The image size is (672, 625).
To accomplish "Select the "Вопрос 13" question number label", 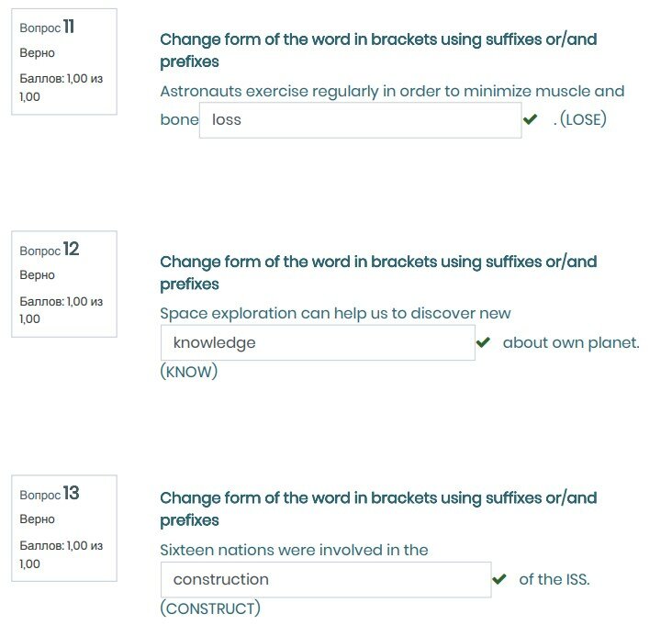I will point(50,494).
